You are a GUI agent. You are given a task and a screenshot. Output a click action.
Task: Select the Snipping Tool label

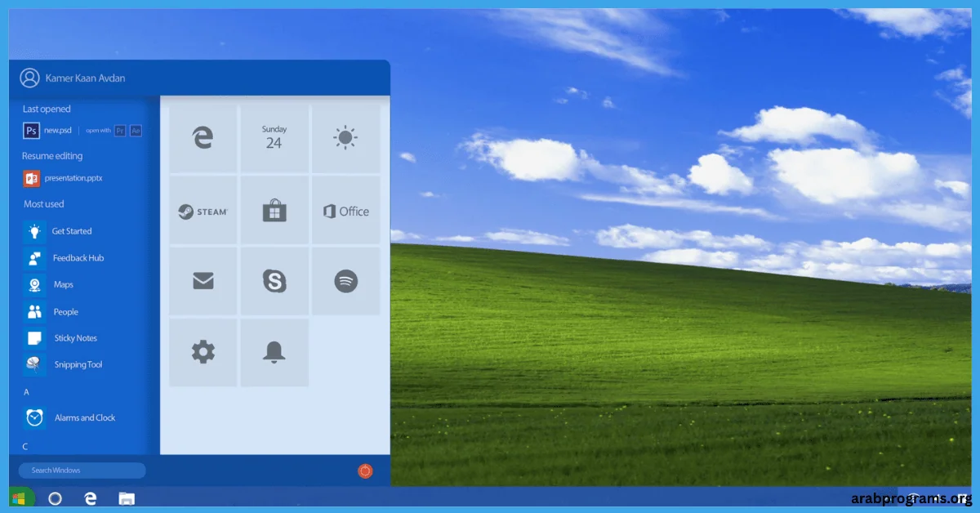pos(78,365)
